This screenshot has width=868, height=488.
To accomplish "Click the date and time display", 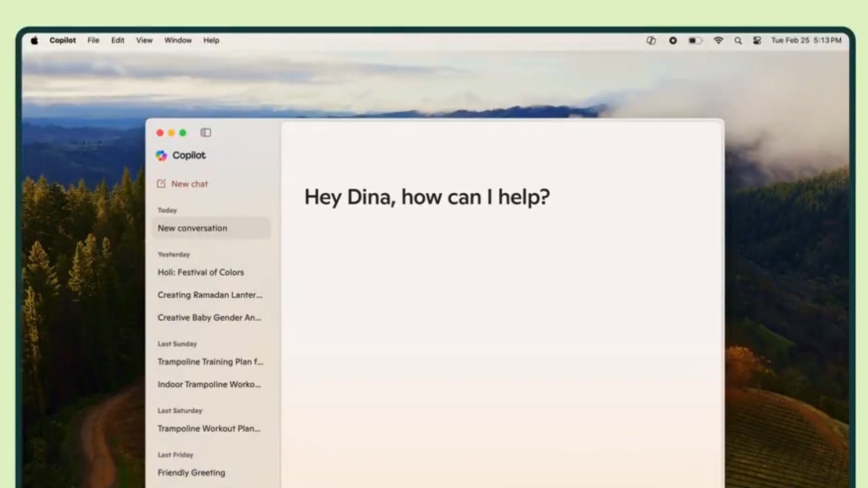I will 806,41.
